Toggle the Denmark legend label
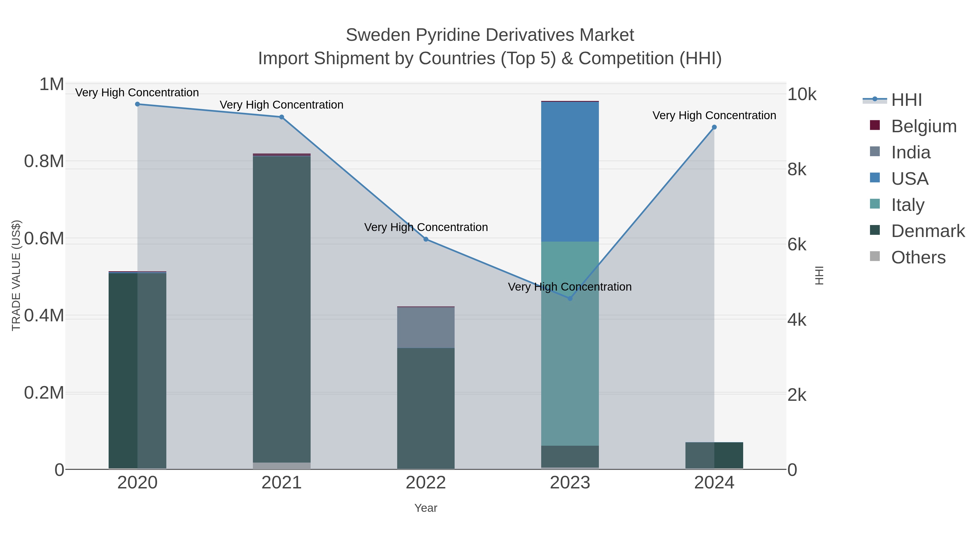 [x=928, y=231]
